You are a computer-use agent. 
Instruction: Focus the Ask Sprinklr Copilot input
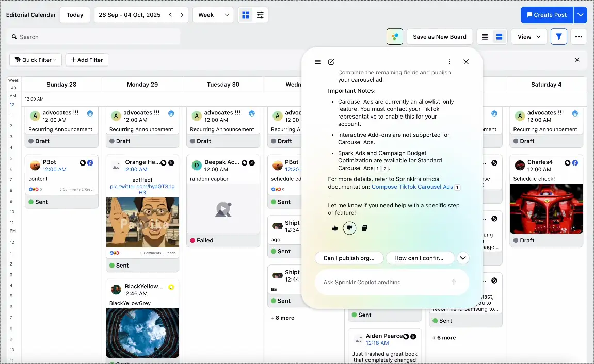(x=392, y=282)
